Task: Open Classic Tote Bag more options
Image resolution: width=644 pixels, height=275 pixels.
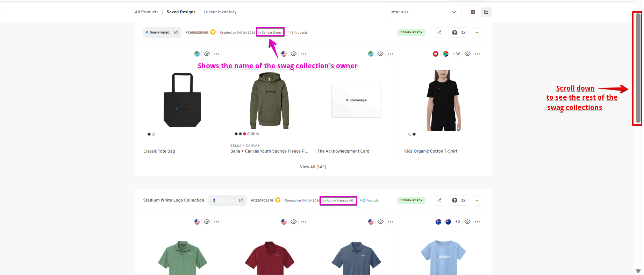Action: point(217,54)
